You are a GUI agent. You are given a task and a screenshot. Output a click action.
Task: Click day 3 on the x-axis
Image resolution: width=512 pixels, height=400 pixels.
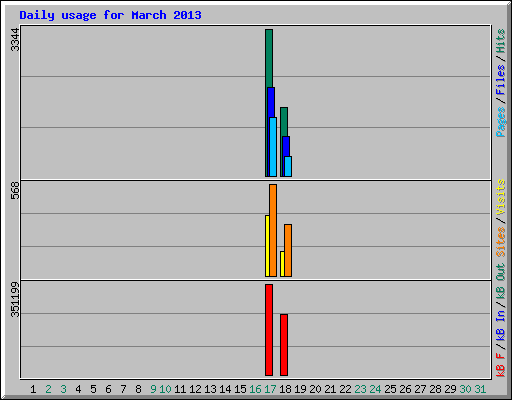click(x=63, y=389)
